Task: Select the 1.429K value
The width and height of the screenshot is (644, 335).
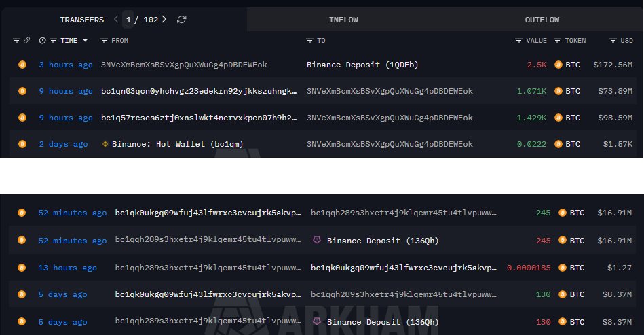Action: coord(531,118)
